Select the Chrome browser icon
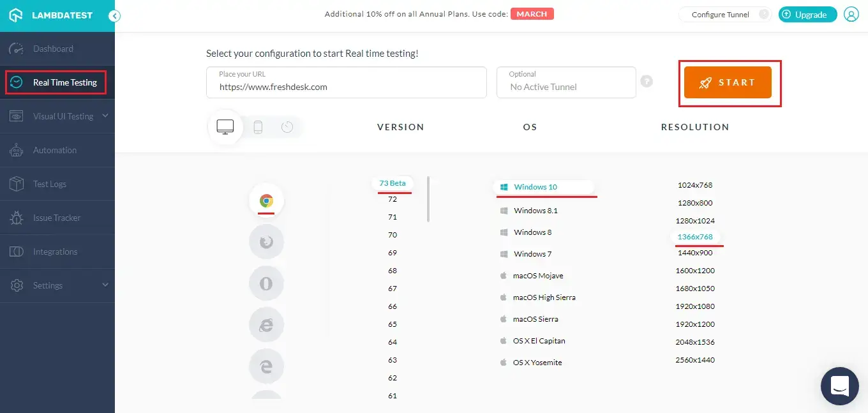868x413 pixels. (x=266, y=200)
